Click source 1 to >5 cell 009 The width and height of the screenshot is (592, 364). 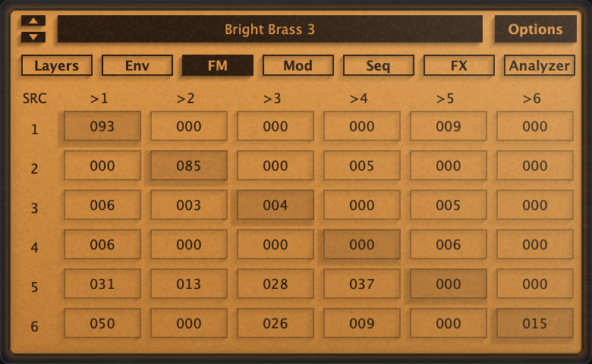pyautogui.click(x=448, y=126)
